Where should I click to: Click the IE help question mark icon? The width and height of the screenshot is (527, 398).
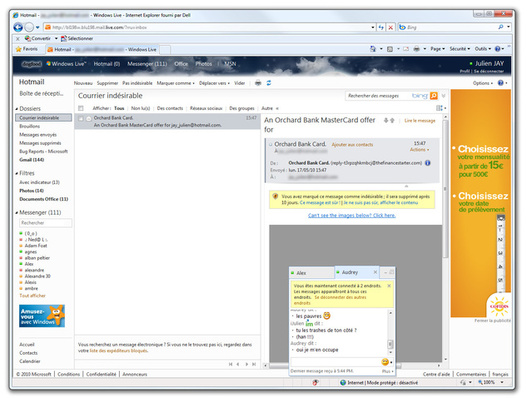point(497,49)
